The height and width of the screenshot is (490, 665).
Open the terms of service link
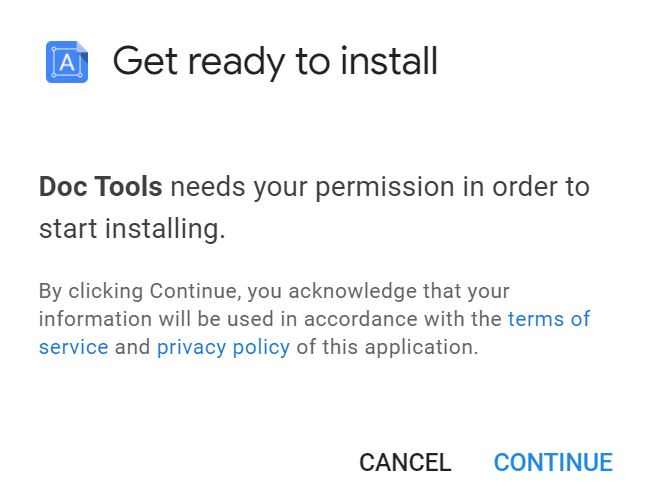click(549, 319)
